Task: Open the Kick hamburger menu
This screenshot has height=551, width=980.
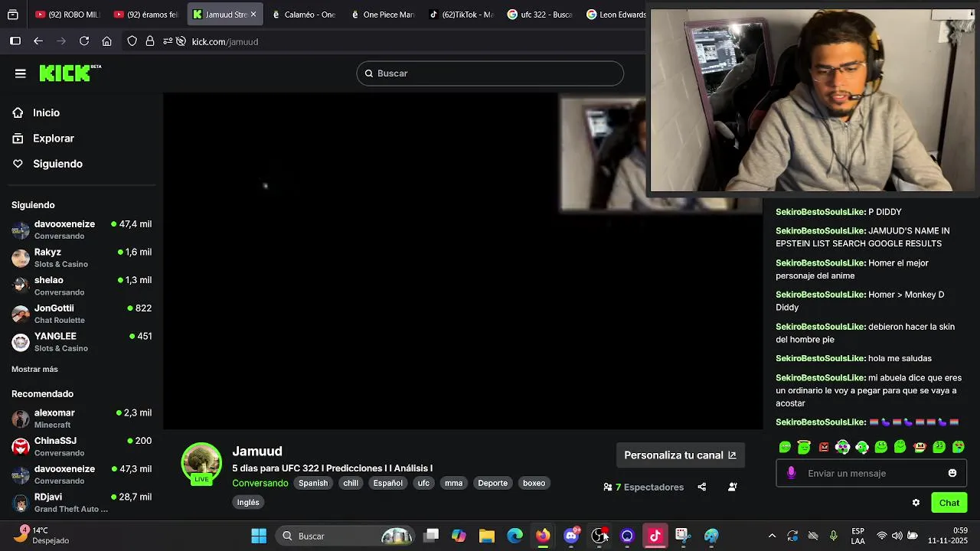Action: 21,73
